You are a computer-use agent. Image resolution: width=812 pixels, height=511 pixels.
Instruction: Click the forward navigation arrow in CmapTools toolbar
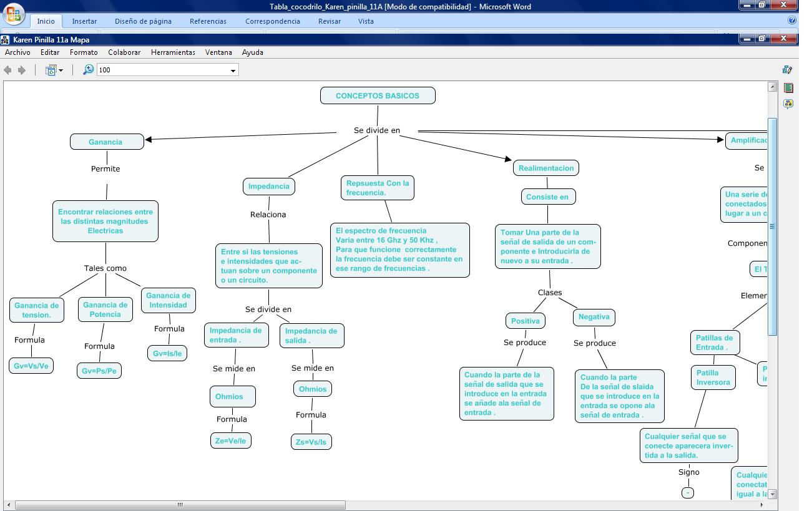[21, 69]
